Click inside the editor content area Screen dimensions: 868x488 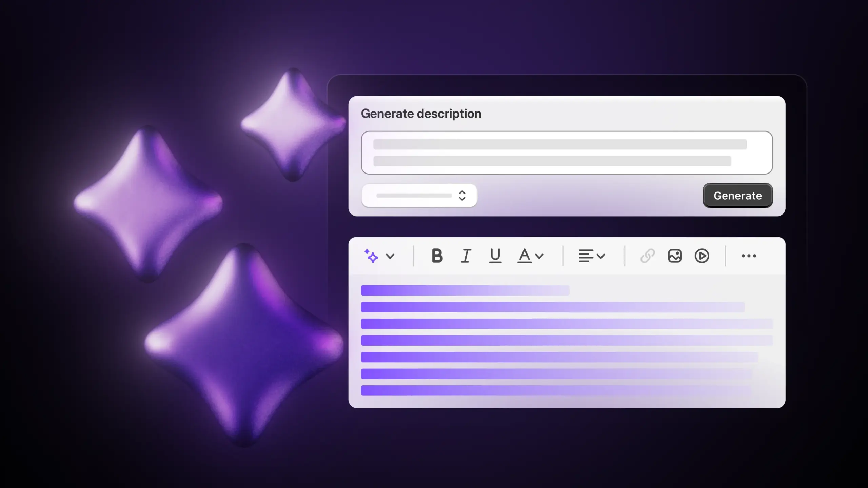pyautogui.click(x=567, y=341)
